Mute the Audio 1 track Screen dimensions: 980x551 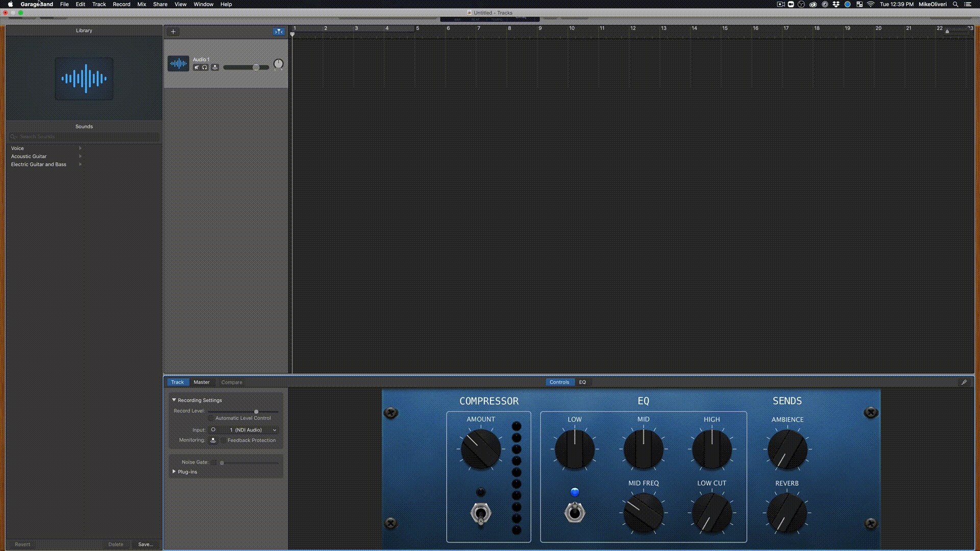[197, 67]
